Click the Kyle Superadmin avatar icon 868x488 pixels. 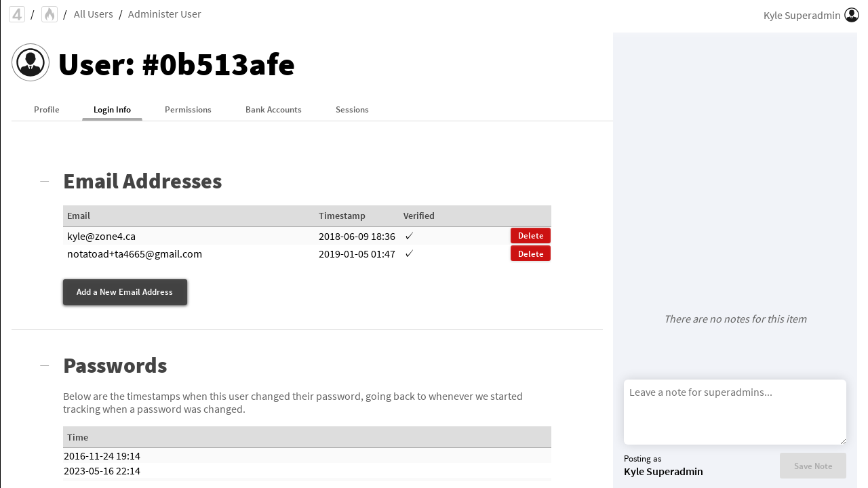pos(852,15)
